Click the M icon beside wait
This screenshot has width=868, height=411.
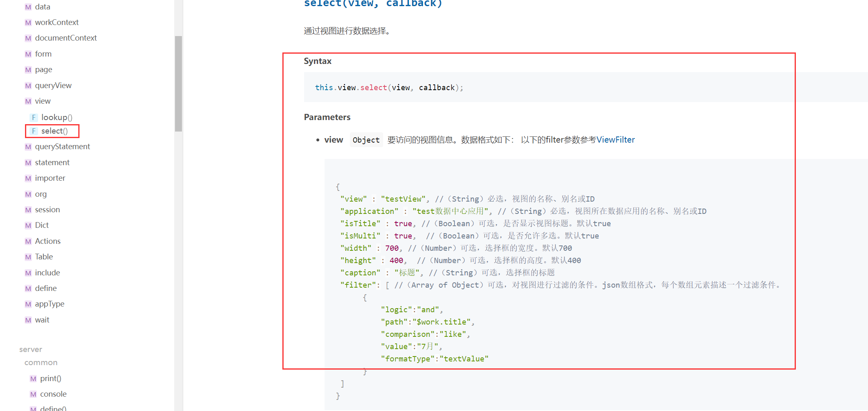[x=28, y=320]
